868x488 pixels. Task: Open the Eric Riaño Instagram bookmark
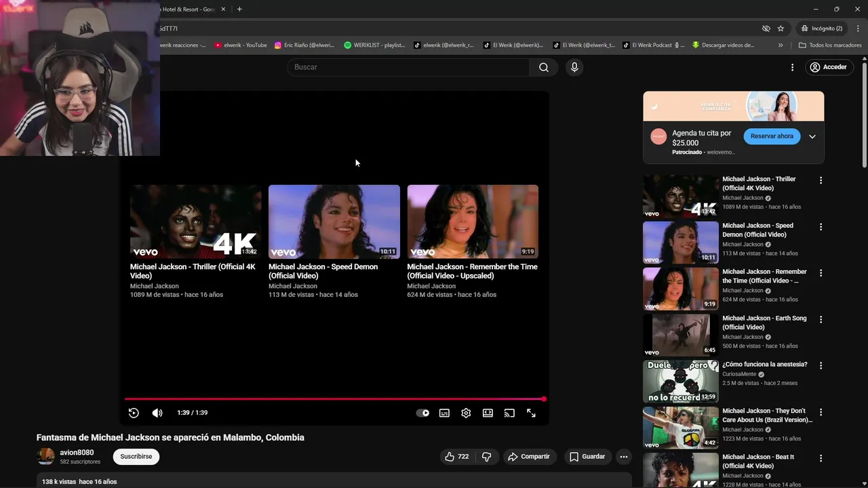(304, 45)
